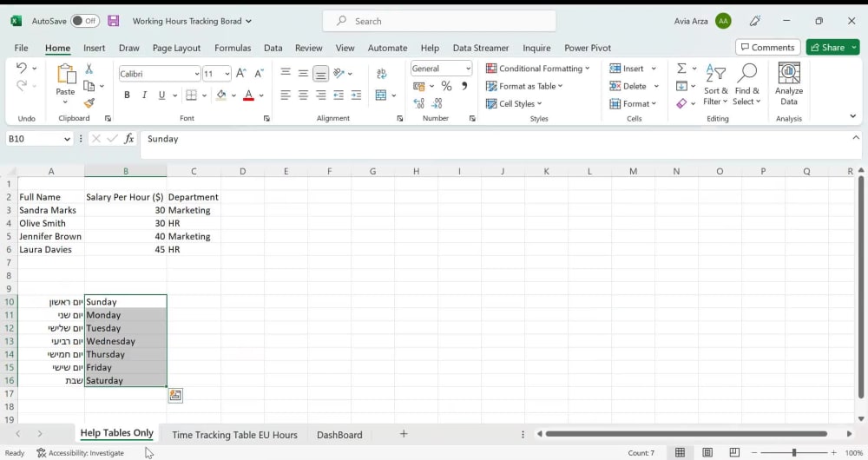Image resolution: width=868 pixels, height=460 pixels.
Task: Click the Wrap Text icon
Action: click(x=381, y=74)
